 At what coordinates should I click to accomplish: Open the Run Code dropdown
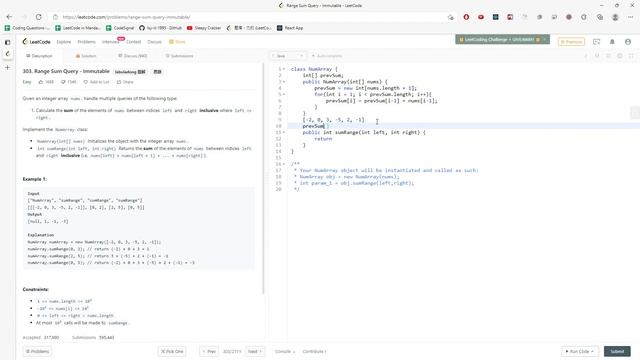point(580,351)
